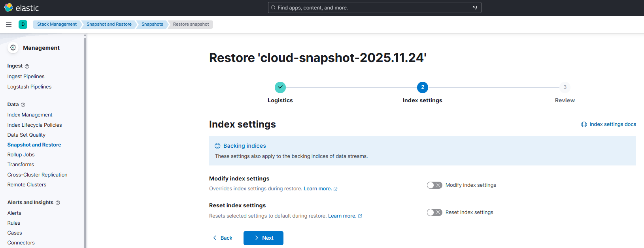The image size is (644, 248).
Task: Open Cases in sidebar
Action: 15,233
